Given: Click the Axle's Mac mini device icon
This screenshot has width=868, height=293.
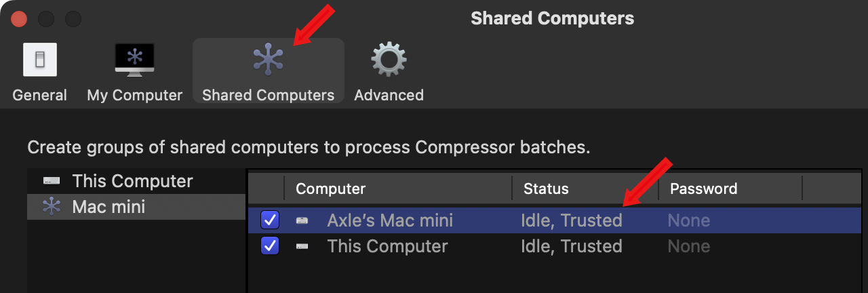Looking at the screenshot, I should pyautogui.click(x=302, y=220).
